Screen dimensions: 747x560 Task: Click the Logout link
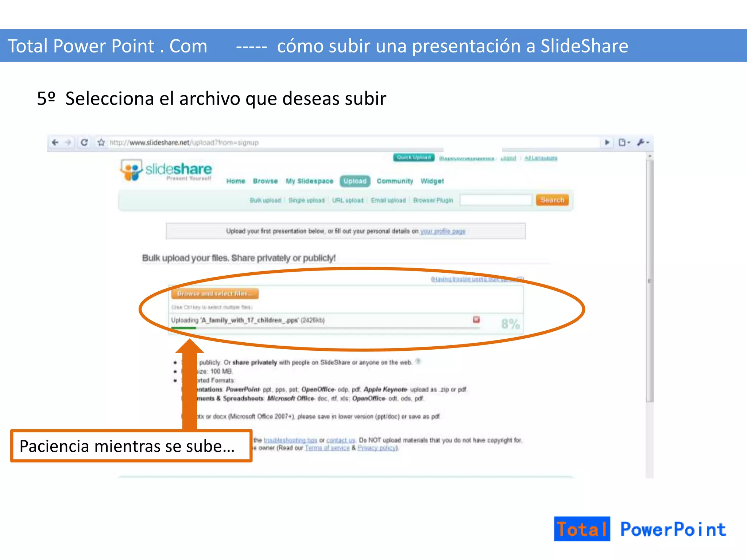(508, 158)
